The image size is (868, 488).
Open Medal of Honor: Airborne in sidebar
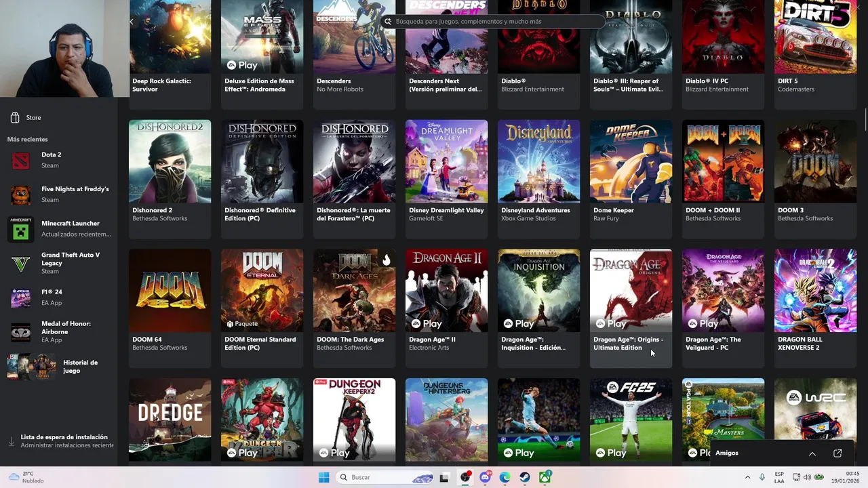(x=59, y=332)
